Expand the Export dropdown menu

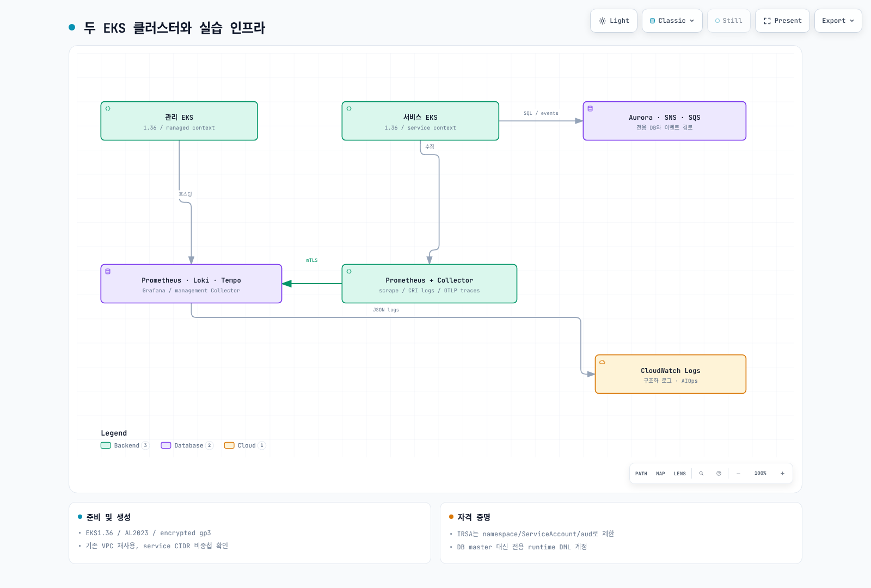pos(838,21)
